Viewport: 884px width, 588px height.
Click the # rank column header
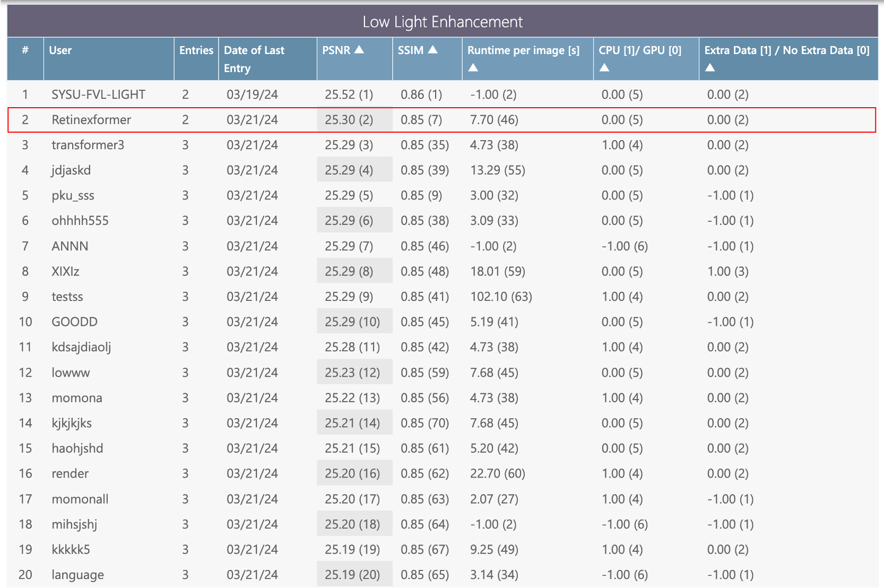point(25,59)
